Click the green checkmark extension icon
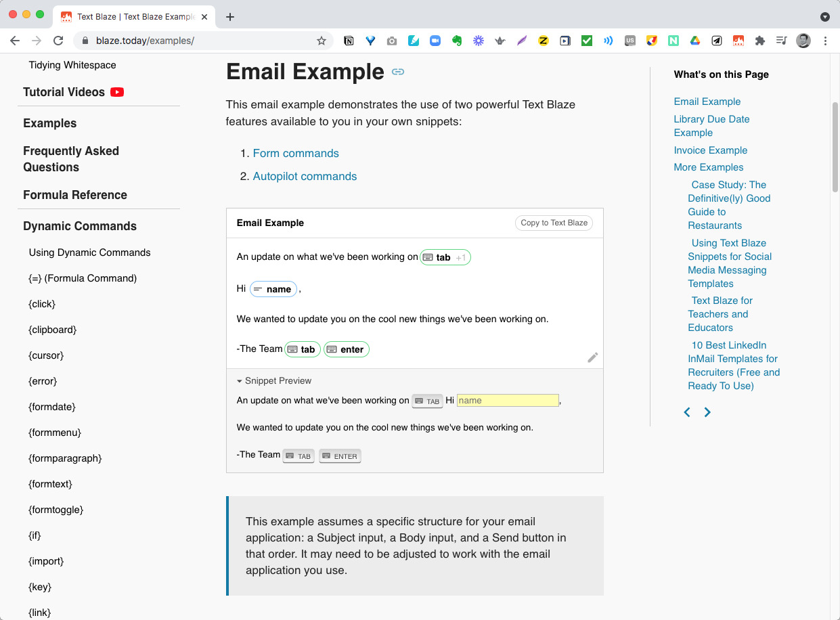The width and height of the screenshot is (840, 620). click(x=587, y=41)
